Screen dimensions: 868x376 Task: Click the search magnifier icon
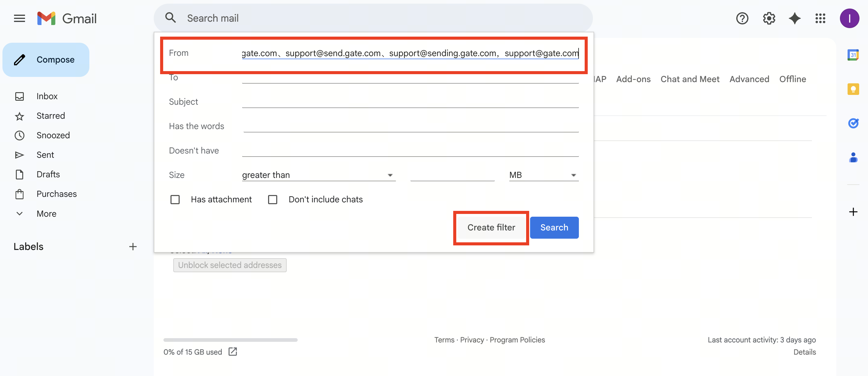[x=170, y=17]
